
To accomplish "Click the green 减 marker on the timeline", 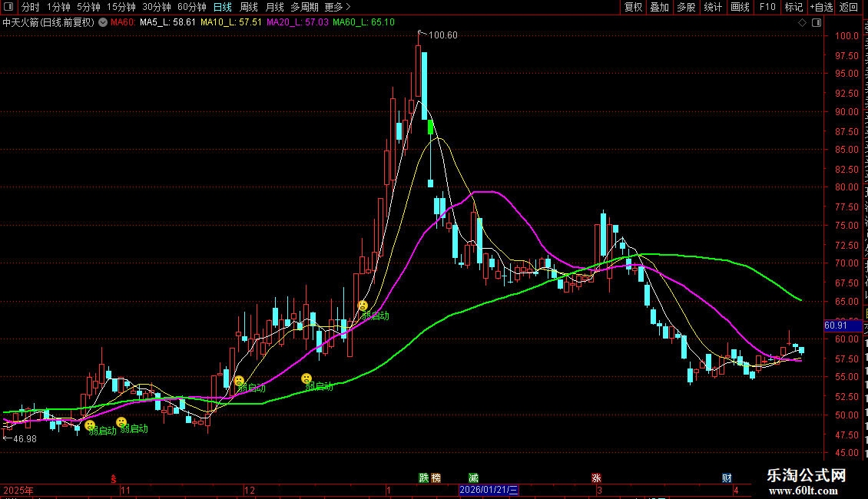I will pos(472,478).
